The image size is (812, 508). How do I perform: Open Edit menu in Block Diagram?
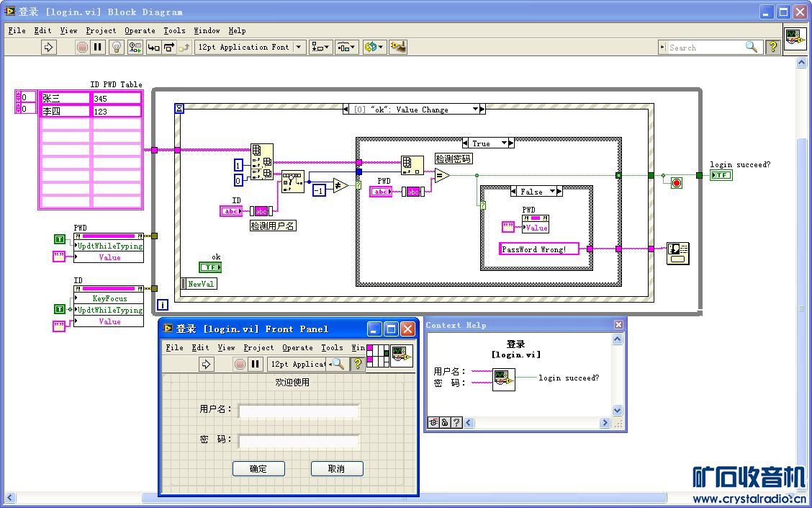[x=42, y=30]
